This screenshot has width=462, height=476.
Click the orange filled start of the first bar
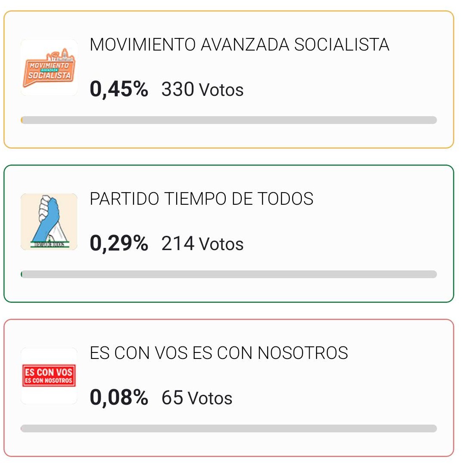[x=22, y=120]
